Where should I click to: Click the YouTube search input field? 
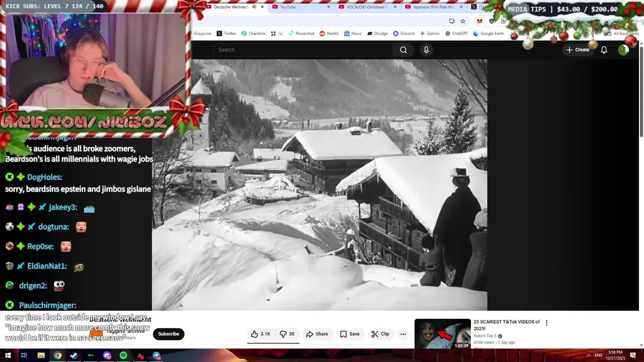(x=302, y=50)
